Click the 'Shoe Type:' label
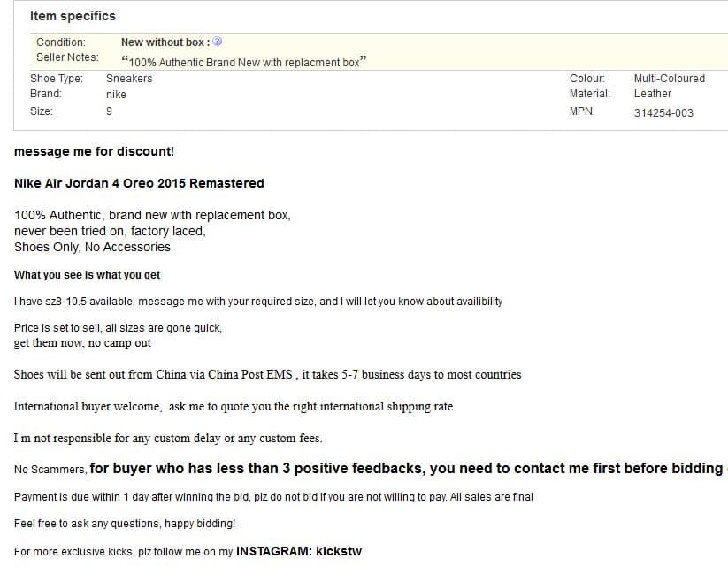 click(57, 79)
